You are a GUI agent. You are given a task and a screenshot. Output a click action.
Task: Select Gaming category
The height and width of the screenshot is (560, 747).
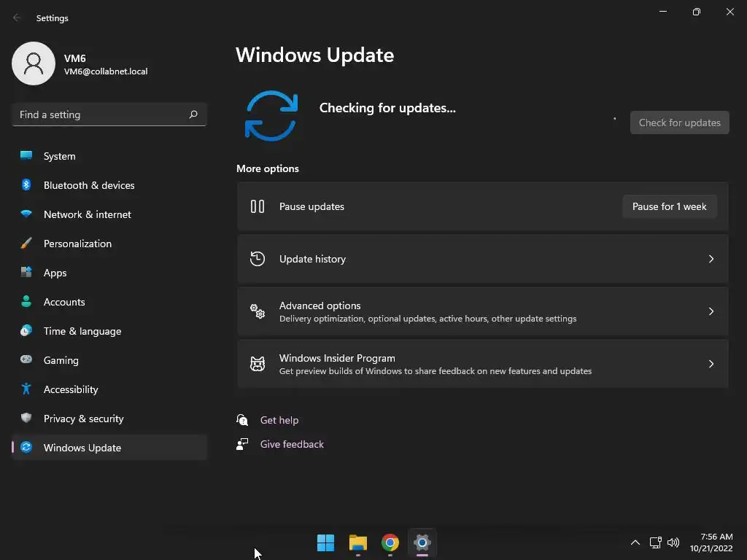(x=109, y=360)
